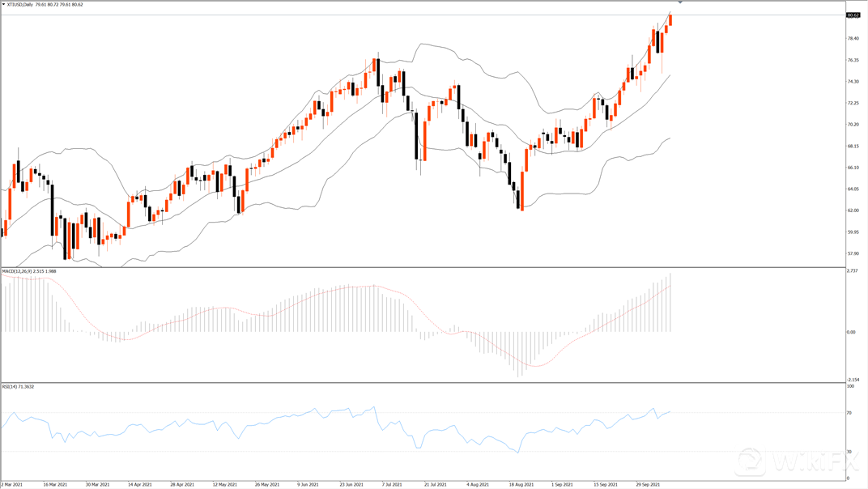Click the triangle arrow before XTIUSD,Daily
868x489 pixels.
(x=4, y=5)
